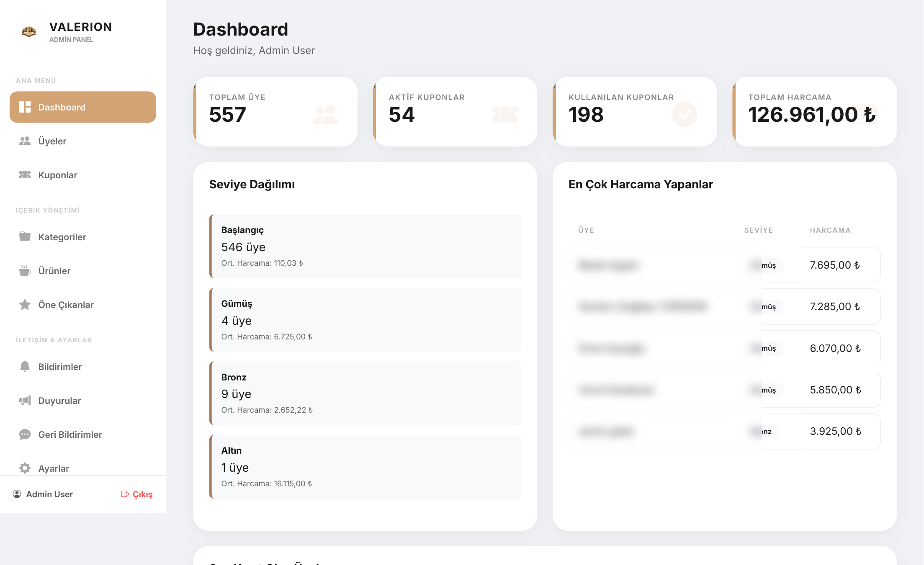
Task: Select the Gümüş level card
Action: pyautogui.click(x=365, y=320)
